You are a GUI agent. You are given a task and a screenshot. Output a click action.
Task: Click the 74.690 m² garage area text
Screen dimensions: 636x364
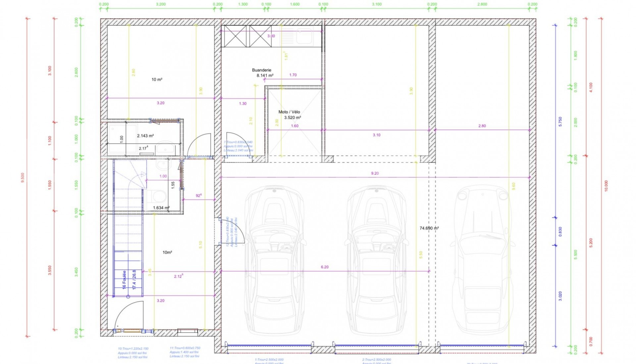(x=429, y=228)
